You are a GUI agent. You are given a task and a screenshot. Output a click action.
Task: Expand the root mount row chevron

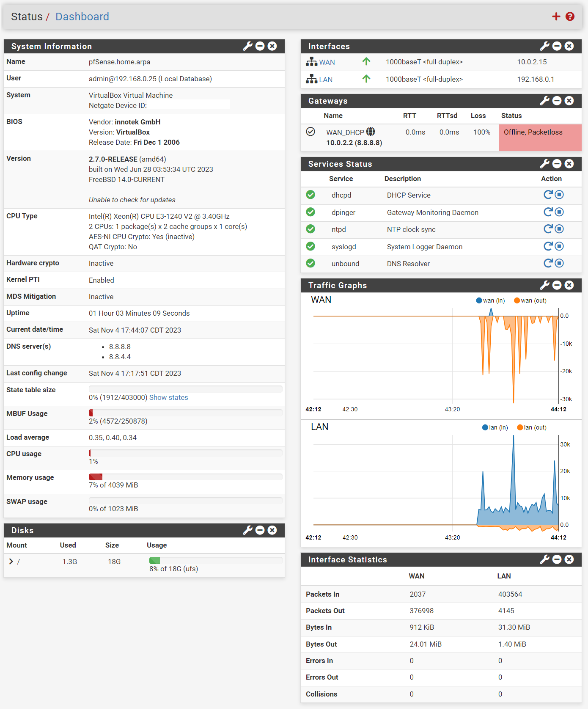click(11, 562)
